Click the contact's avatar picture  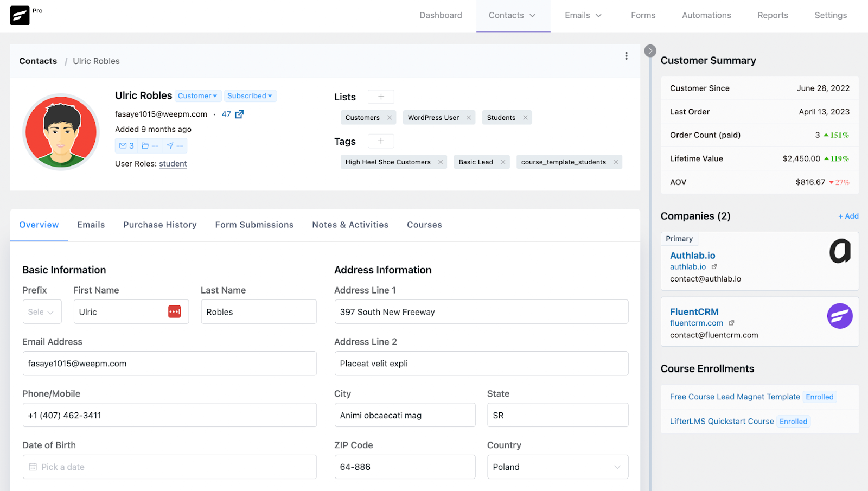(x=61, y=132)
